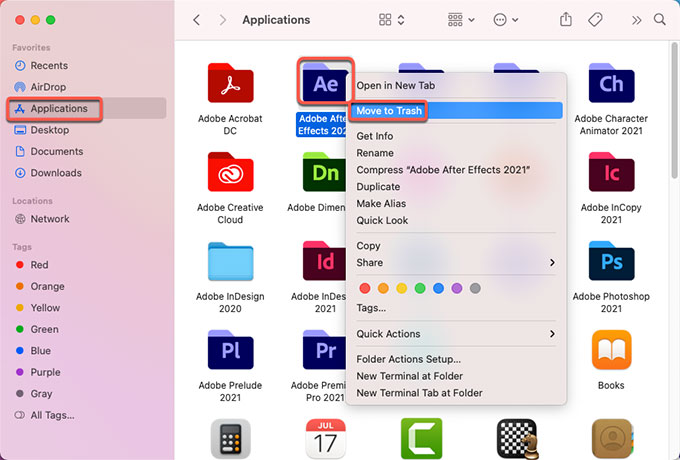680x460 pixels.
Task: Open Desktop in the sidebar
Action: (87, 130)
